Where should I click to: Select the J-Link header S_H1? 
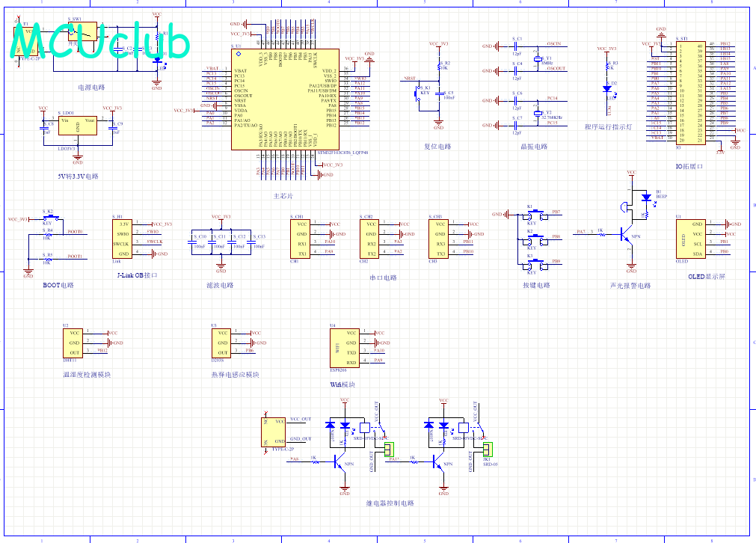click(x=122, y=239)
